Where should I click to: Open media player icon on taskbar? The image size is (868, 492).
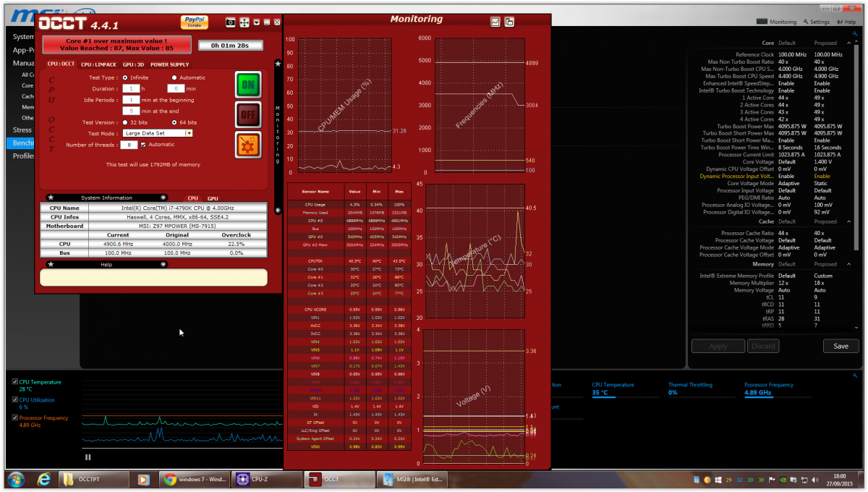[143, 479]
